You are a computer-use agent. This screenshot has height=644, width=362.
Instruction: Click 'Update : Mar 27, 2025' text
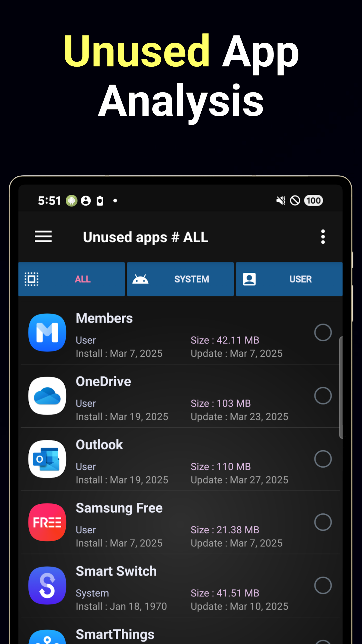coord(239,480)
